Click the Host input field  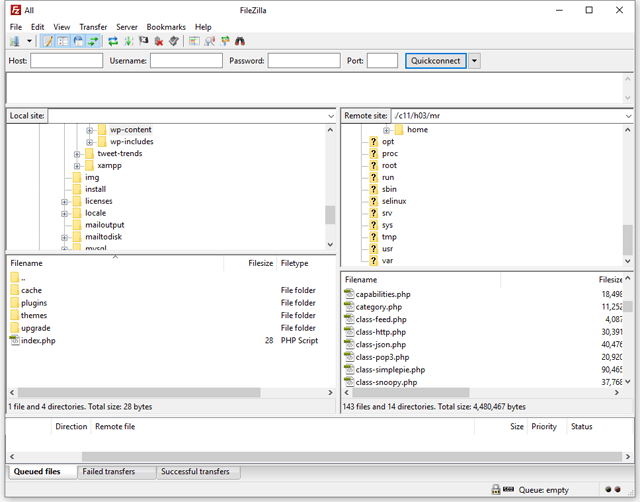pos(67,61)
